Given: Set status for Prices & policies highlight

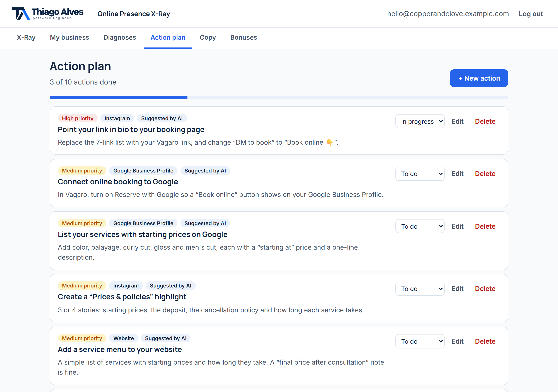Looking at the screenshot, I should (x=420, y=289).
